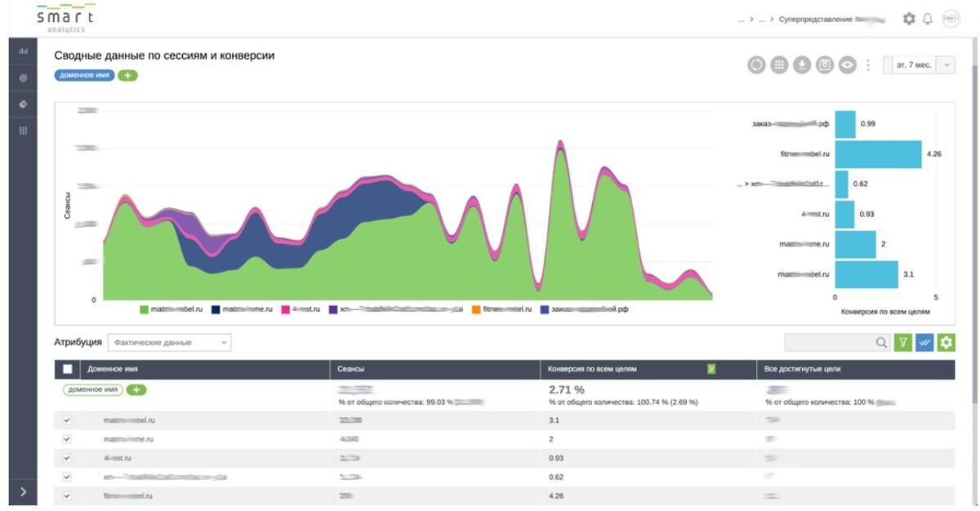Sort by 'Сеансы' column header
This screenshot has width=980, height=511.
(351, 370)
